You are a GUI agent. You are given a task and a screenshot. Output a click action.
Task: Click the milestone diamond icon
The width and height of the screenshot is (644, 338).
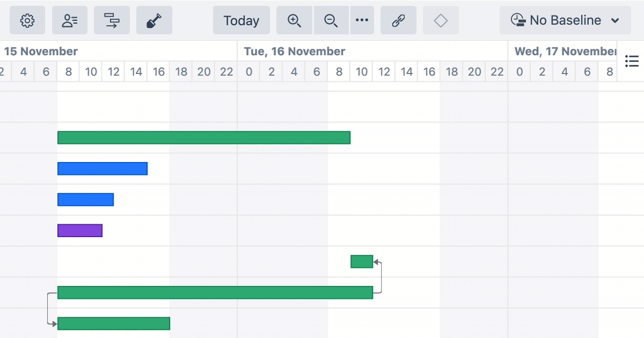point(441,20)
